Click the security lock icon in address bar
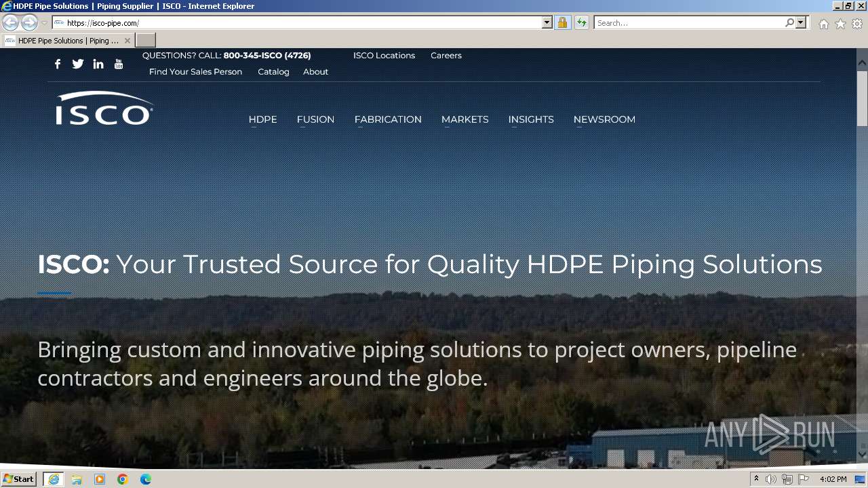The width and height of the screenshot is (868, 488). point(562,23)
